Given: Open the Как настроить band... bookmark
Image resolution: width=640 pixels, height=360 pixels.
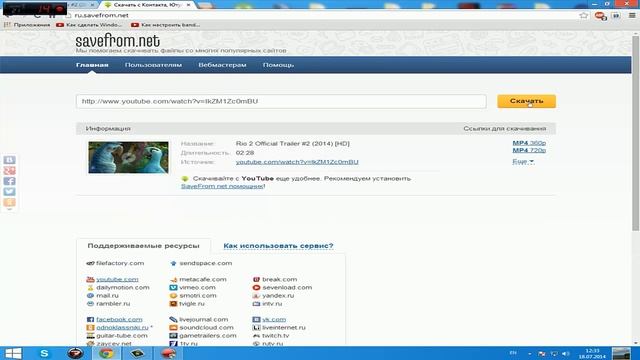Looking at the screenshot, I should pyautogui.click(x=165, y=25).
